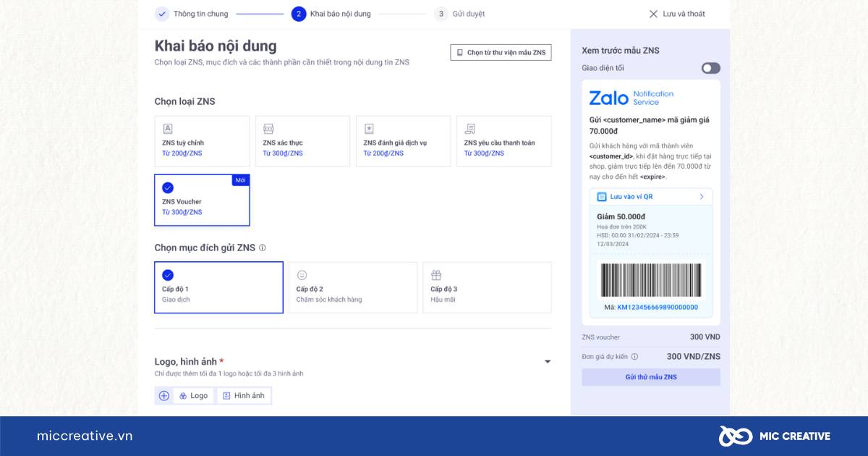
Task: Click the ZNS yêu cầu thanh toán icon
Action: 470,128
